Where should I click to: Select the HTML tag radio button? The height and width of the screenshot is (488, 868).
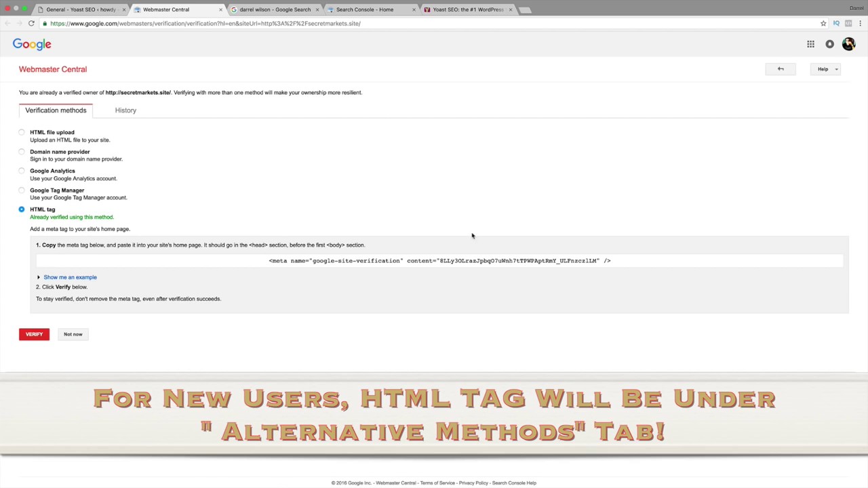pos(22,209)
